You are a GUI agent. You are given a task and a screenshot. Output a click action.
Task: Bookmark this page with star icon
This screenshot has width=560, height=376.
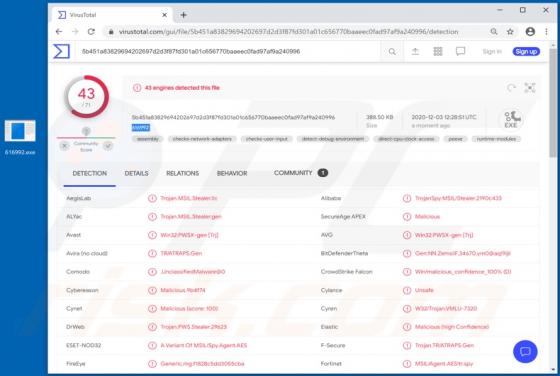click(x=510, y=32)
